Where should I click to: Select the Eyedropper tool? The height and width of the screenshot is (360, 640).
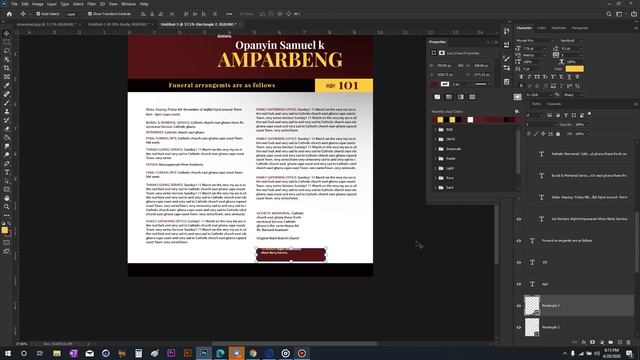7,85
